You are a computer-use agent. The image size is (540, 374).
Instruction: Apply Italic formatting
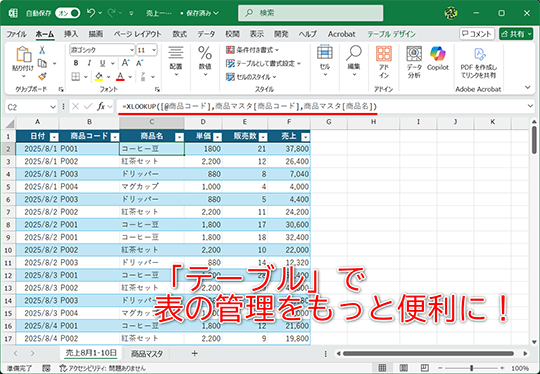pyautogui.click(x=89, y=63)
